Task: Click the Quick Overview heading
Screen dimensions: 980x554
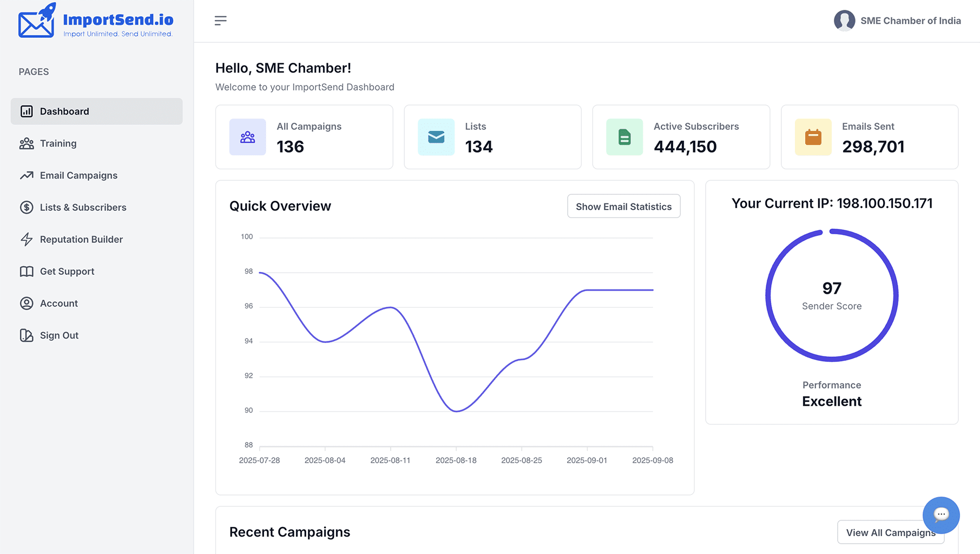Action: [280, 206]
